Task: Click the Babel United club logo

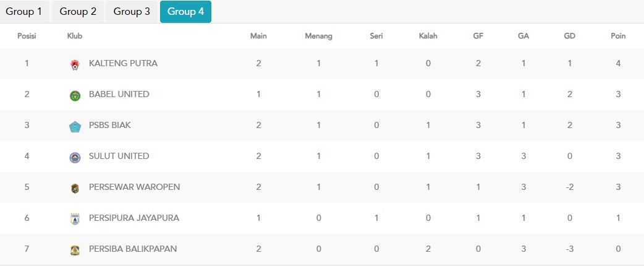Action: coord(75,96)
